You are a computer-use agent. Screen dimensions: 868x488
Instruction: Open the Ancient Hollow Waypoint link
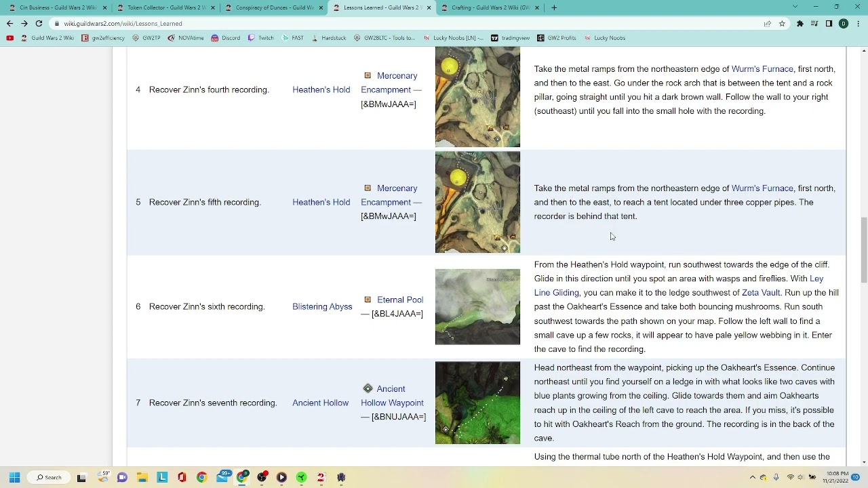click(392, 396)
